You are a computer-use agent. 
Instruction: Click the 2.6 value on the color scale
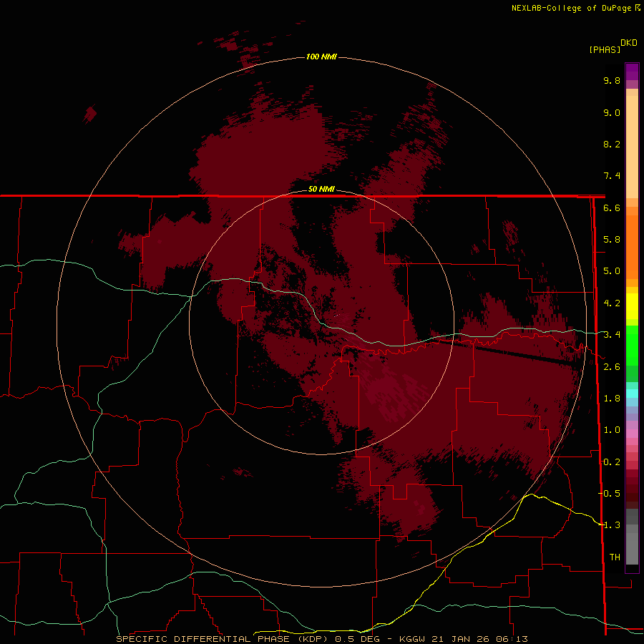(x=612, y=366)
